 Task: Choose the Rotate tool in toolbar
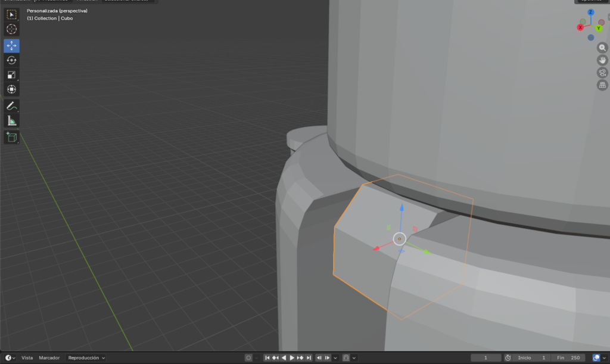11,60
